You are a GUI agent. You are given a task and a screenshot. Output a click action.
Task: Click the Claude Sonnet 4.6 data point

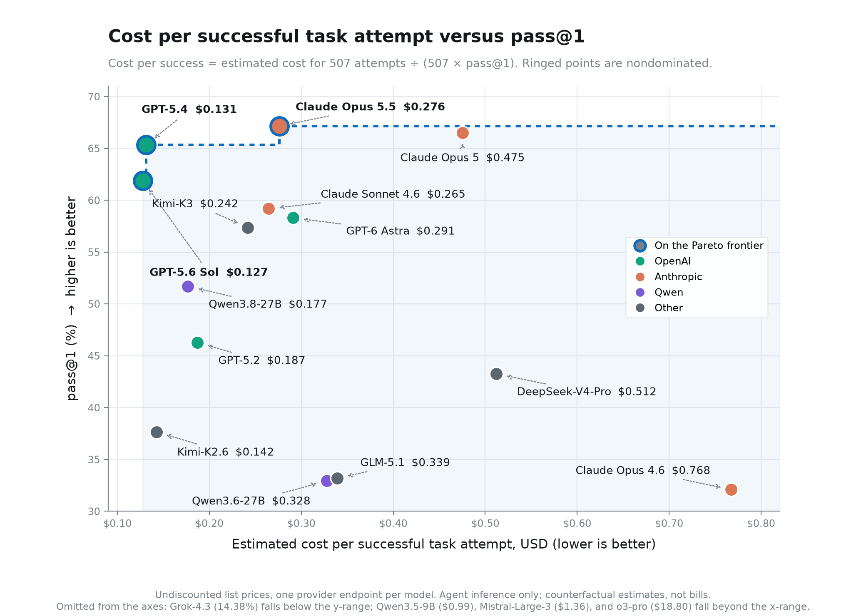[269, 209]
